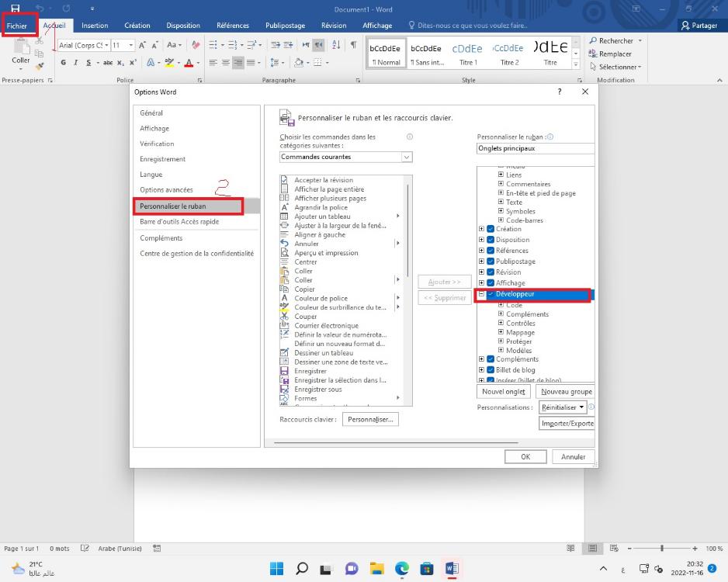Click the Personnaliser keyboard shortcuts button
The width and height of the screenshot is (728, 582).
click(x=370, y=419)
